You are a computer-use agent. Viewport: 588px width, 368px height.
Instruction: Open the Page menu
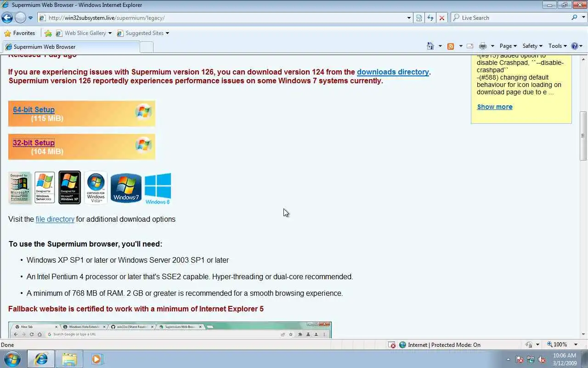coord(508,46)
